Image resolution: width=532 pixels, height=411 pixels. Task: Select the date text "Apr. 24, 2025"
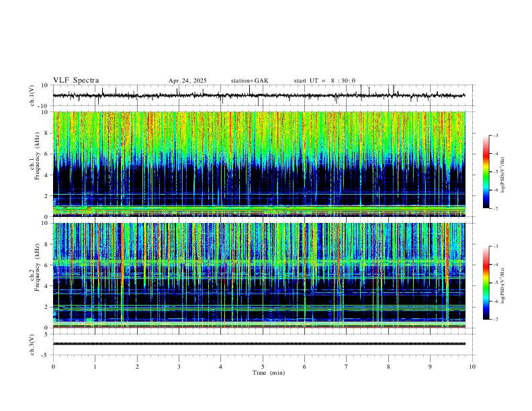187,81
